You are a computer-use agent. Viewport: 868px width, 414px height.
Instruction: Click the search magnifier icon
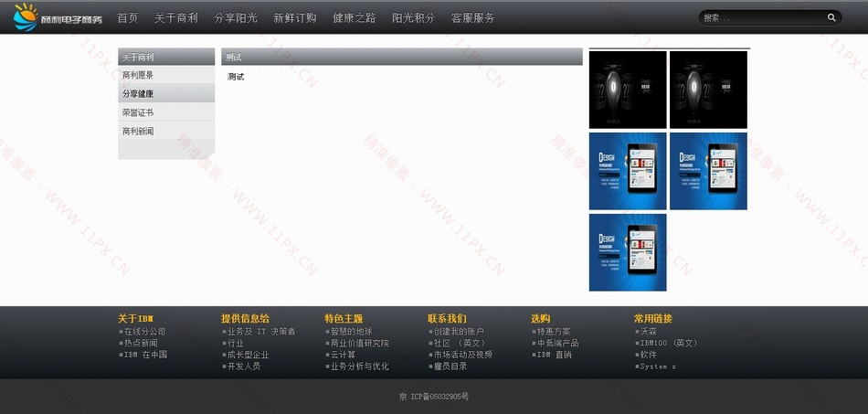[831, 17]
